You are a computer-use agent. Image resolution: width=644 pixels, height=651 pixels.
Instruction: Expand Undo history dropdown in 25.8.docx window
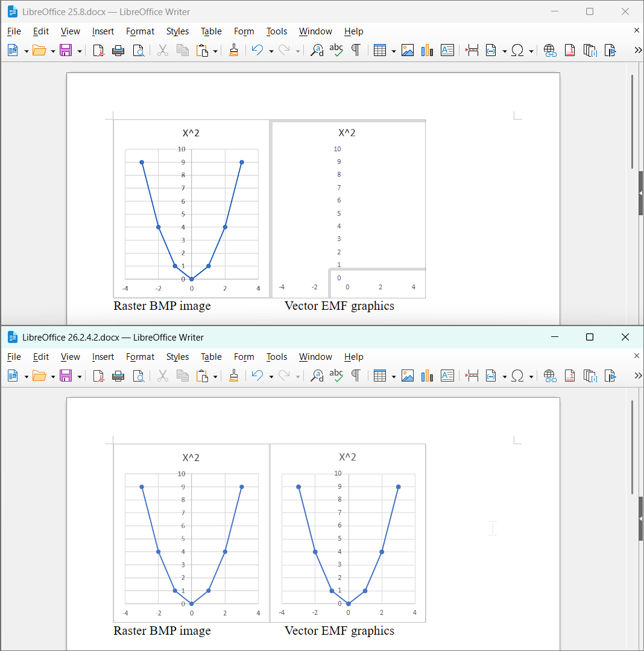(x=271, y=51)
